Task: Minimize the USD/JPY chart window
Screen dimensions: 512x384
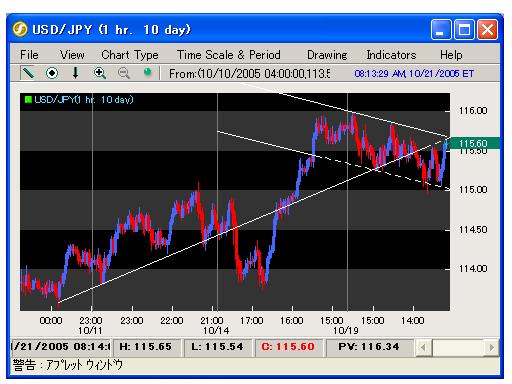Action: (441, 30)
